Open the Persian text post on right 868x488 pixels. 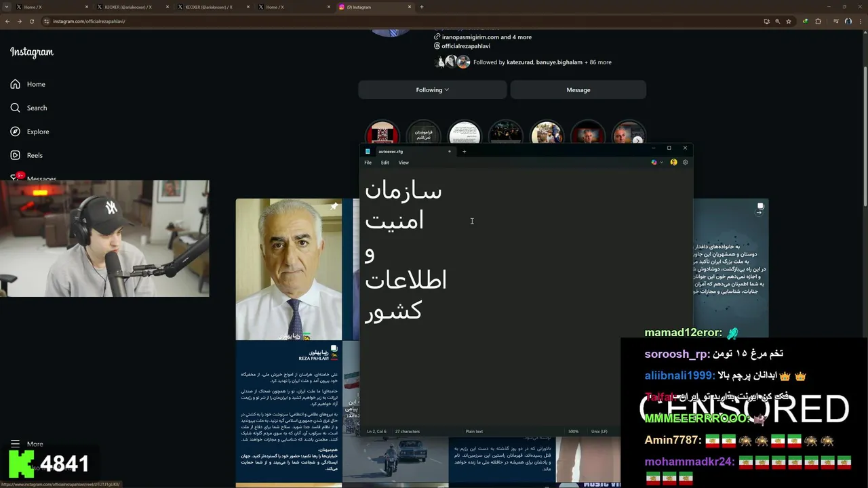point(731,269)
